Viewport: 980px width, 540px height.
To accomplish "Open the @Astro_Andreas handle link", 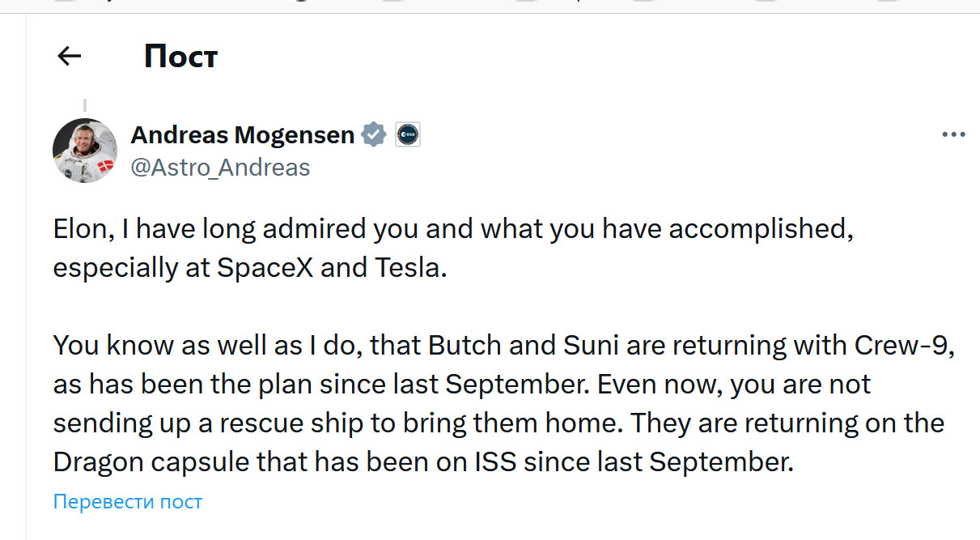I will [220, 168].
